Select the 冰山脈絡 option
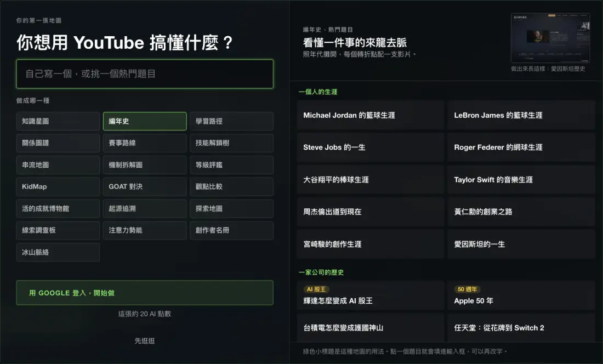 (58, 252)
